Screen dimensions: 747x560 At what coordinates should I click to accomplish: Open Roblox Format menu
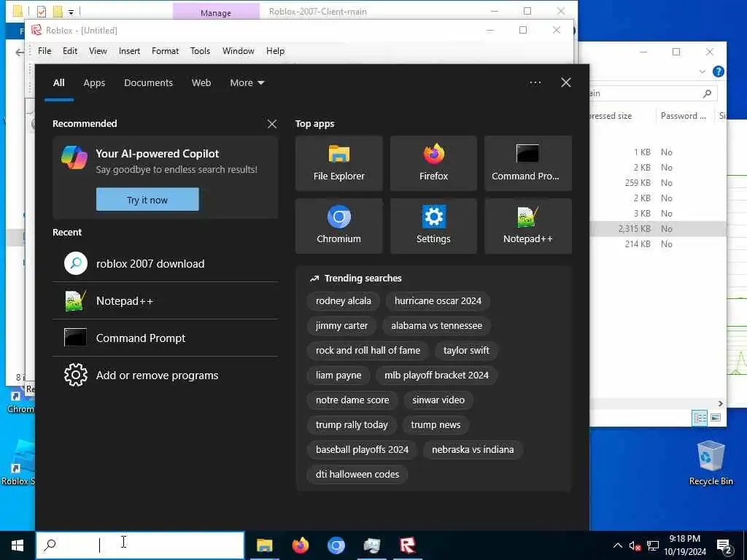click(x=166, y=51)
